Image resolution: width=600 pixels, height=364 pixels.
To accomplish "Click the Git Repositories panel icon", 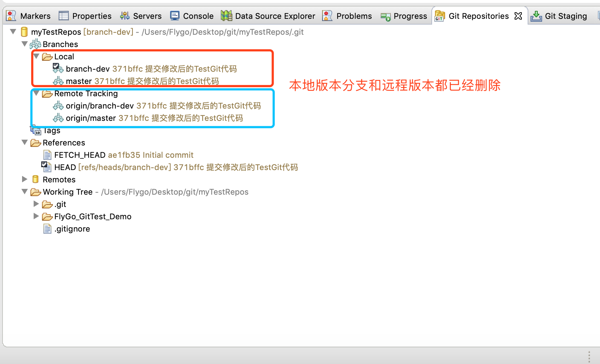I will click(x=439, y=16).
